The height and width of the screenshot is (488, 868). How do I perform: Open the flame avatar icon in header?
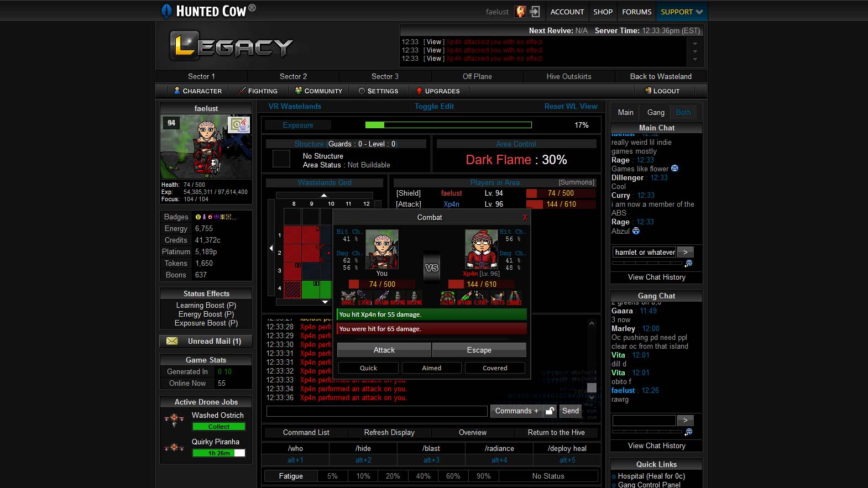click(x=520, y=12)
